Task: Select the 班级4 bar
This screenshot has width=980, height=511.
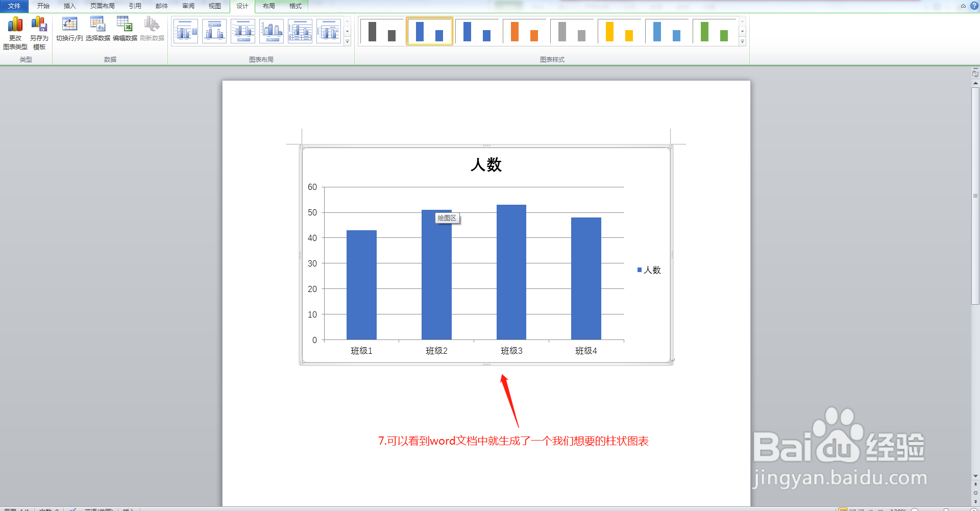Action: (586, 279)
